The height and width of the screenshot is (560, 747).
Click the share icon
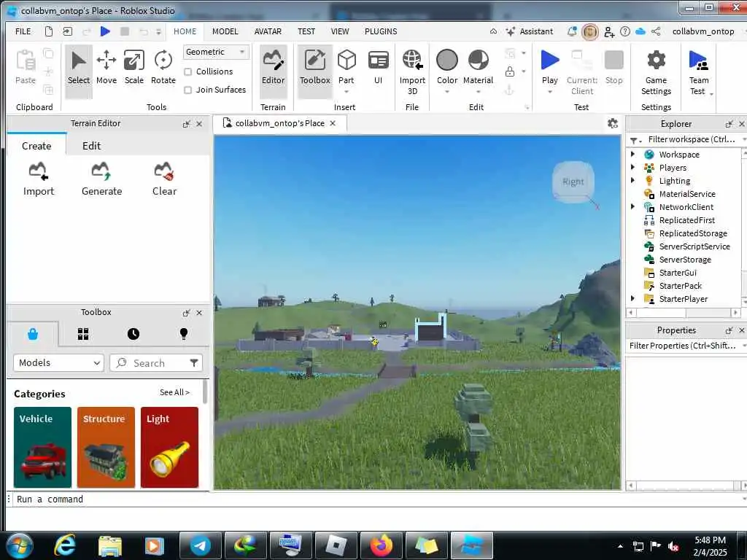656,31
